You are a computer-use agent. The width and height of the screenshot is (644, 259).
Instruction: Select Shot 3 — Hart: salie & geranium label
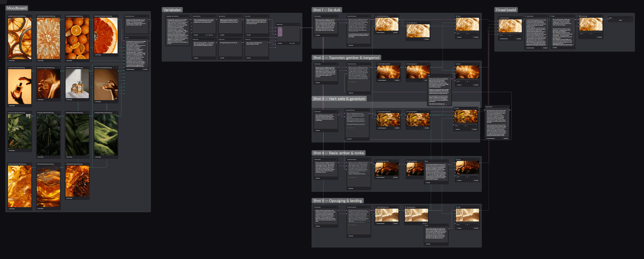click(x=339, y=99)
